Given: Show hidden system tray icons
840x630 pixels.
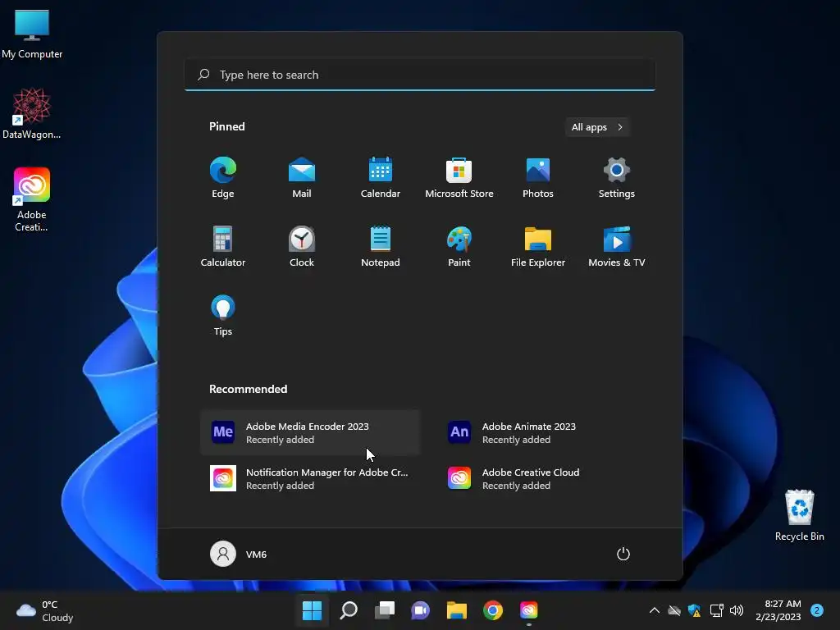Looking at the screenshot, I should point(654,610).
